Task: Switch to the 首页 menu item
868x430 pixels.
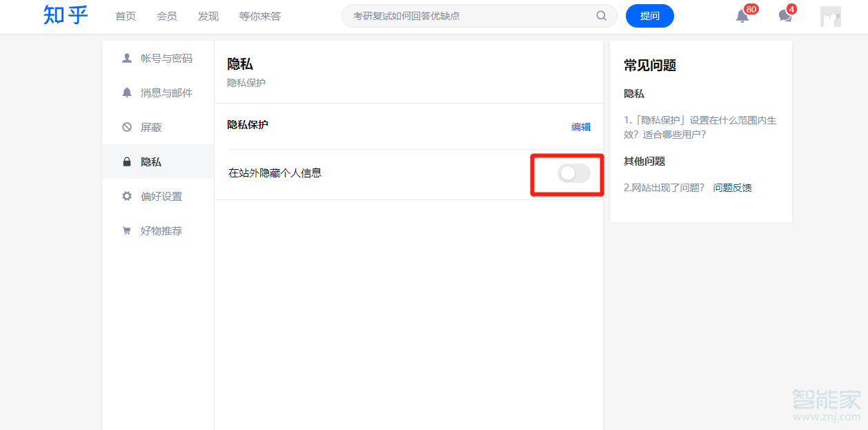Action: 125,16
